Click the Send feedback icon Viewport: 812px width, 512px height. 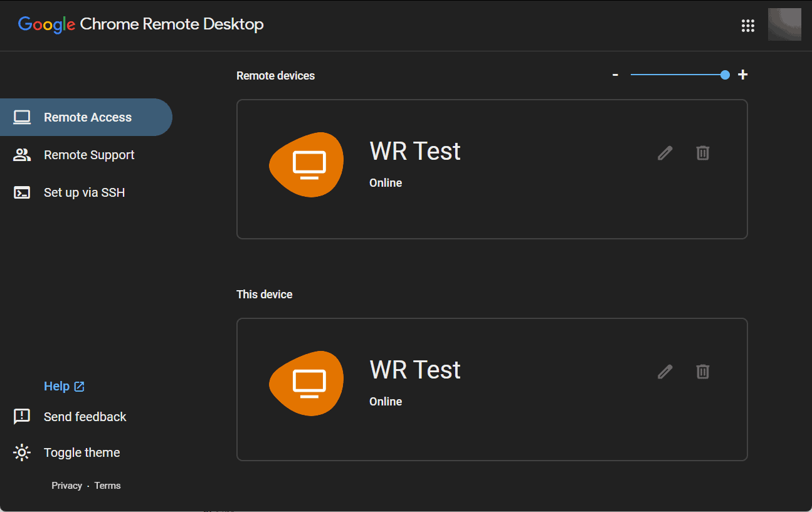22,417
